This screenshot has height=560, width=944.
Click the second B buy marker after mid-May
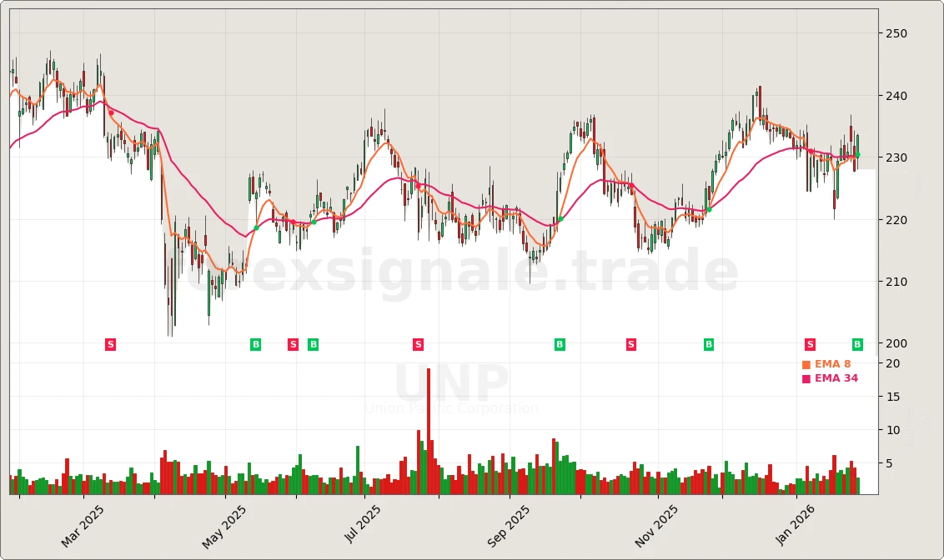[313, 343]
